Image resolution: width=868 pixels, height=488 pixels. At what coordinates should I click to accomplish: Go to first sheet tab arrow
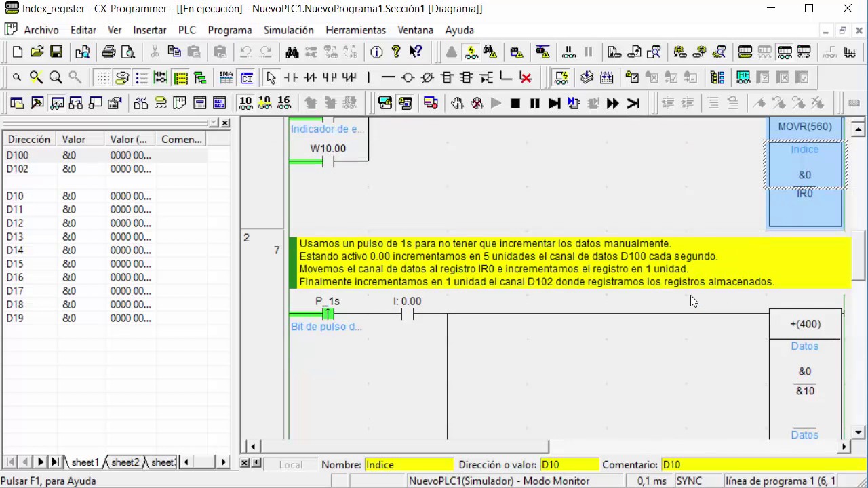tap(10, 462)
